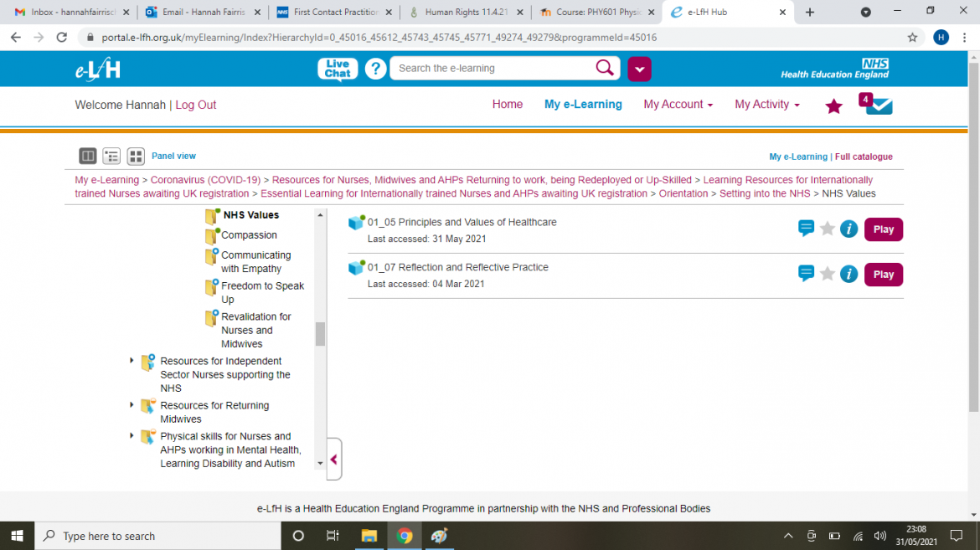980x550 pixels.
Task: Open the Live Chat icon
Action: [338, 69]
